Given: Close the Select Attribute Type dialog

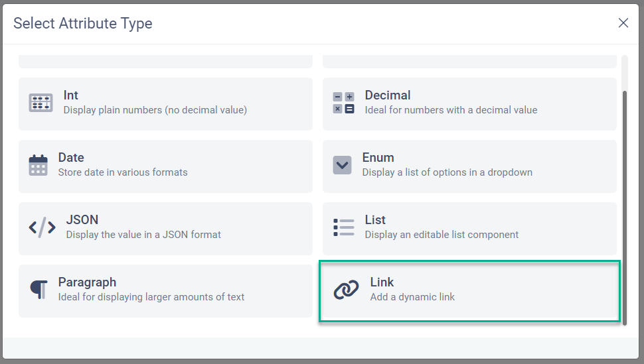Looking at the screenshot, I should click(x=623, y=23).
